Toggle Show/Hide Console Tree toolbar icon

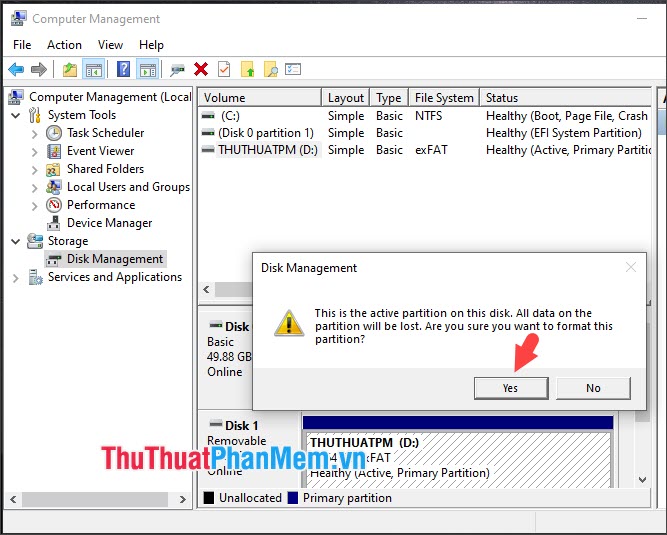[93, 69]
